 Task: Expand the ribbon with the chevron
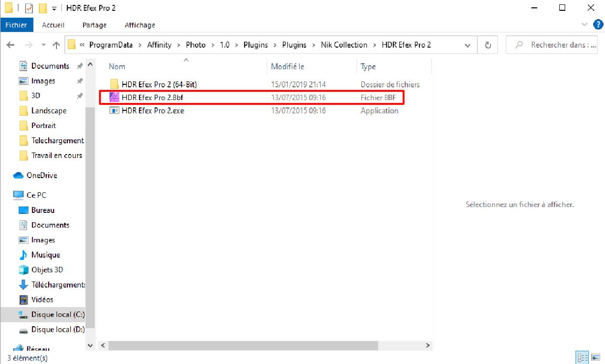(x=584, y=25)
